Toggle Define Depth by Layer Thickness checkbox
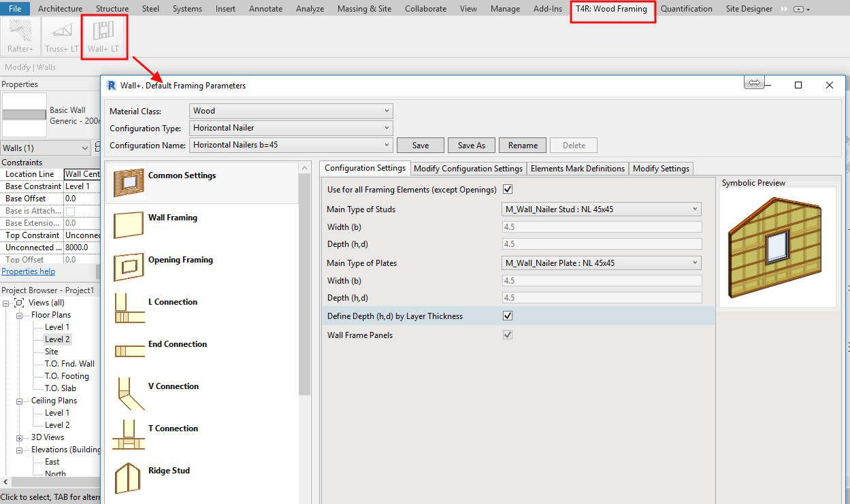 pyautogui.click(x=507, y=316)
